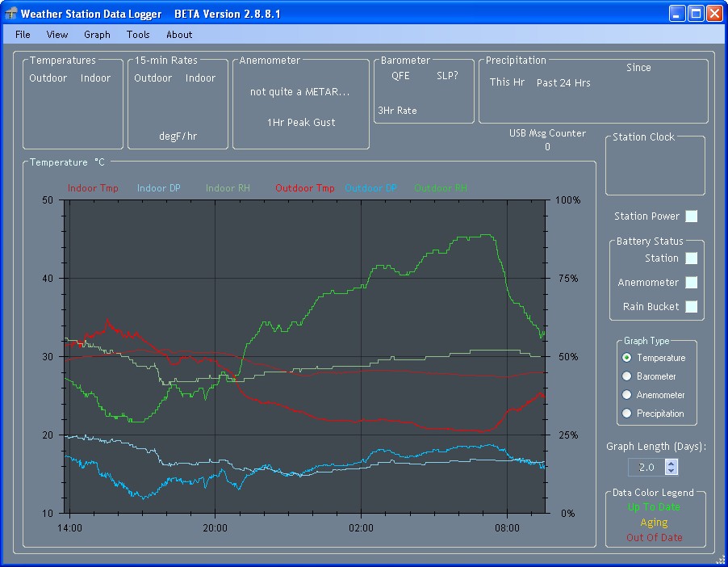
Task: Click the 100% humidity axis label
Action: point(568,200)
